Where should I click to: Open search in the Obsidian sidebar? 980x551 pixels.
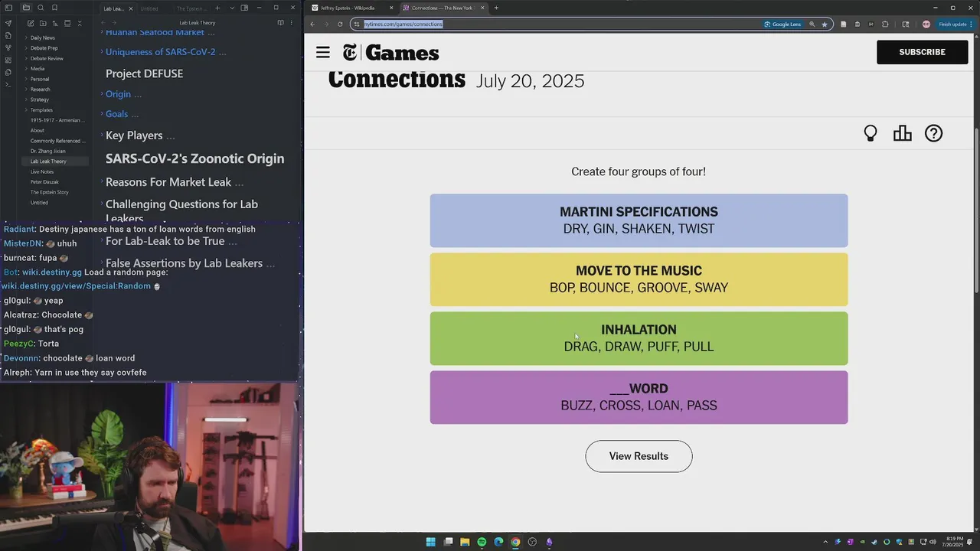(41, 8)
